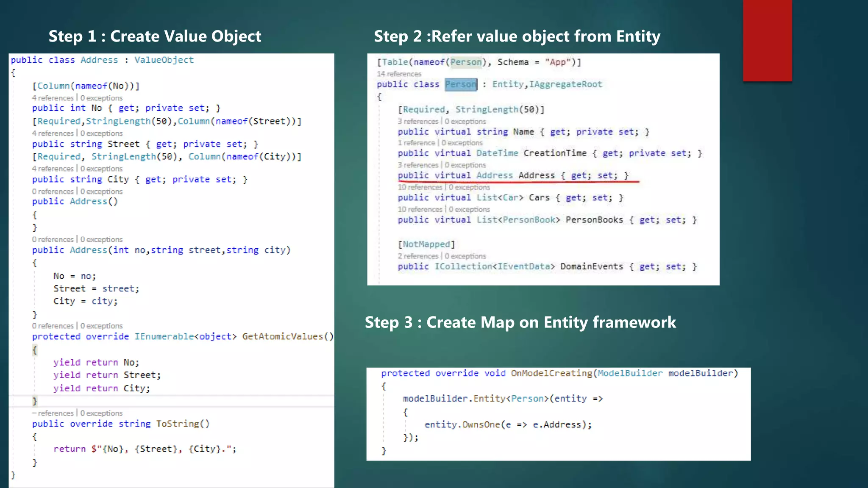Screen dimensions: 868x488
Task: Click the 'public int No' property line
Action: (126, 108)
